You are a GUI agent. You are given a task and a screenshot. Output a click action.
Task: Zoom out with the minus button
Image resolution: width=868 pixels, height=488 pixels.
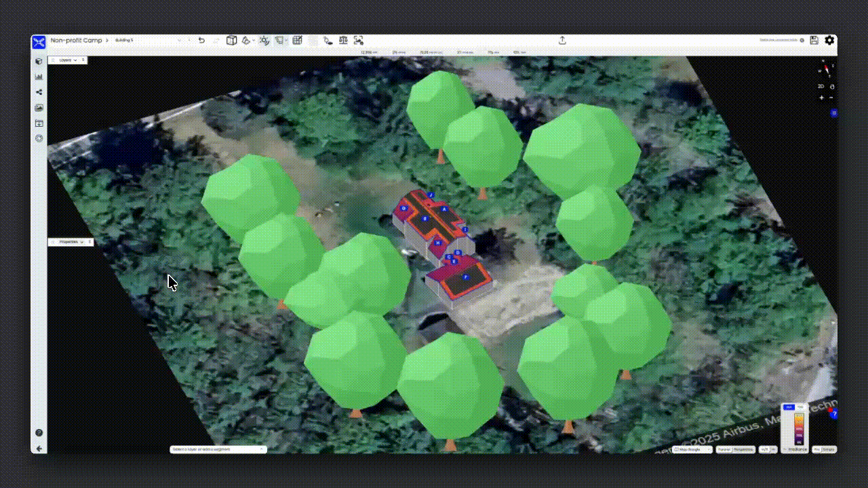[831, 98]
